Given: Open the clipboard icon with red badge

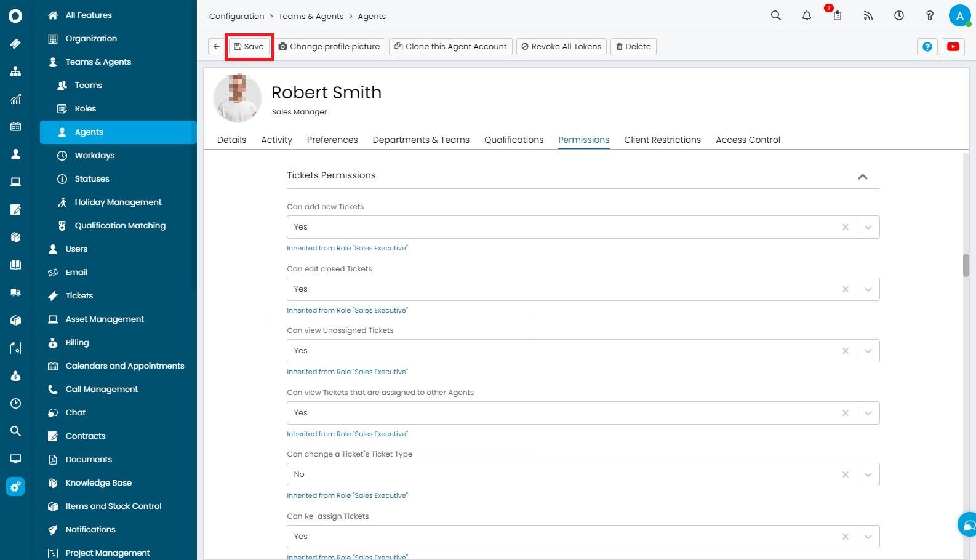Looking at the screenshot, I should point(837,15).
